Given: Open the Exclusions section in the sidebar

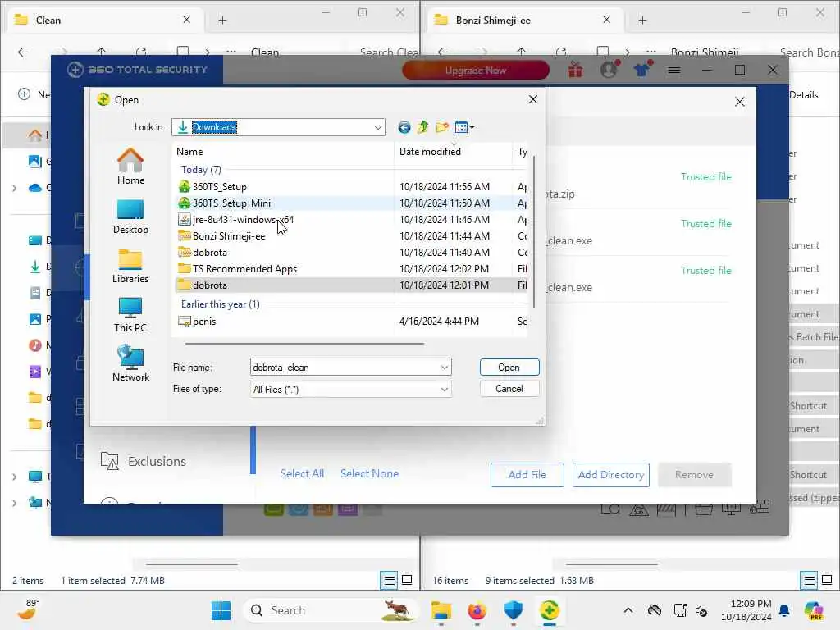Looking at the screenshot, I should [x=157, y=461].
